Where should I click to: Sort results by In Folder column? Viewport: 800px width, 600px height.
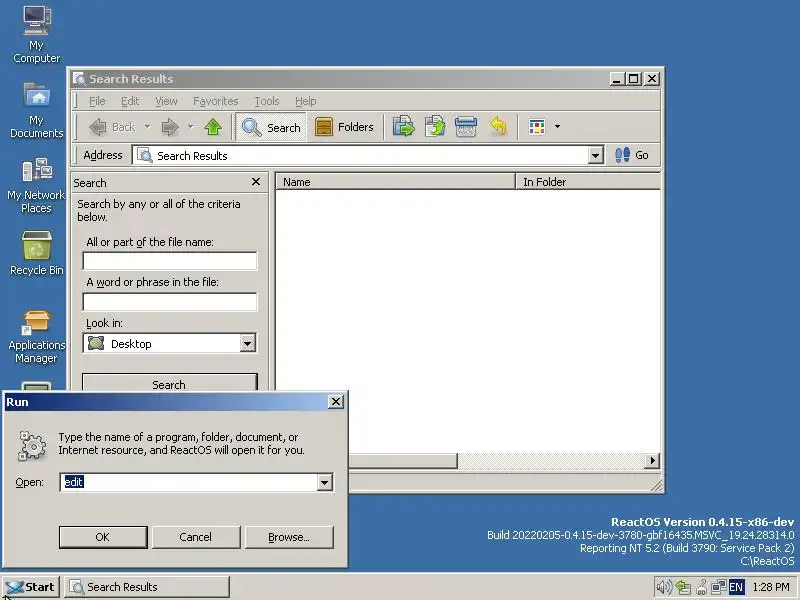pos(588,182)
